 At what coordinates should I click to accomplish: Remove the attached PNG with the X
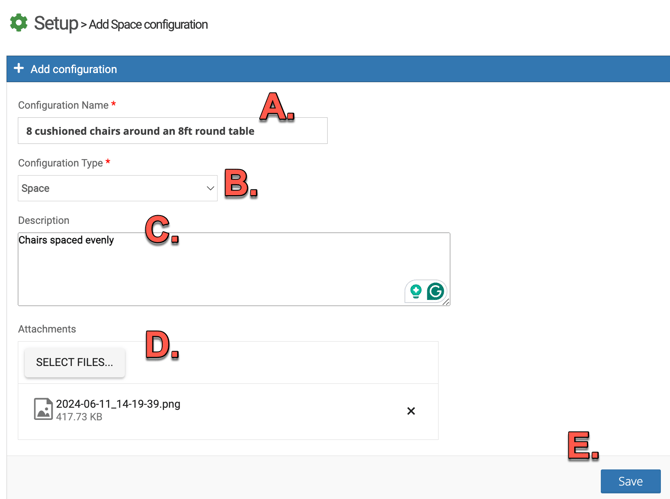(411, 411)
